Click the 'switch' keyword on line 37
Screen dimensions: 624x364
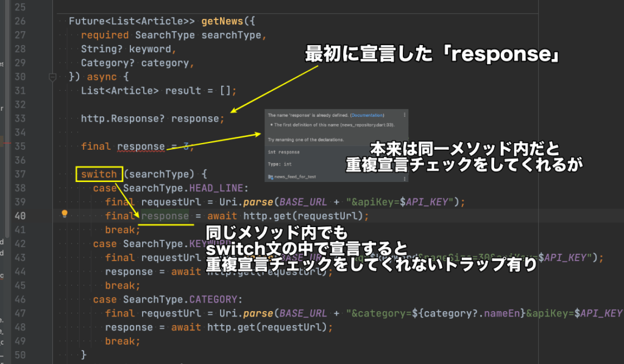(99, 174)
